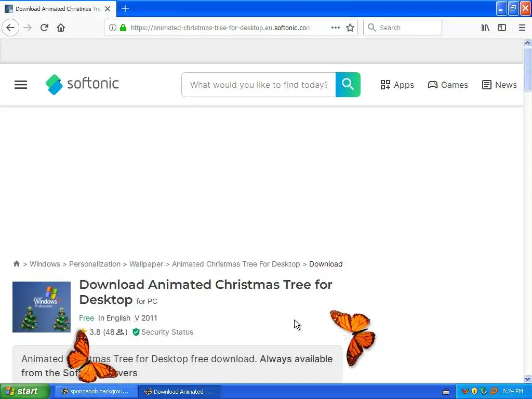Click the Download breadcrumb text
Viewport: 532px width, 399px height.
(326, 264)
